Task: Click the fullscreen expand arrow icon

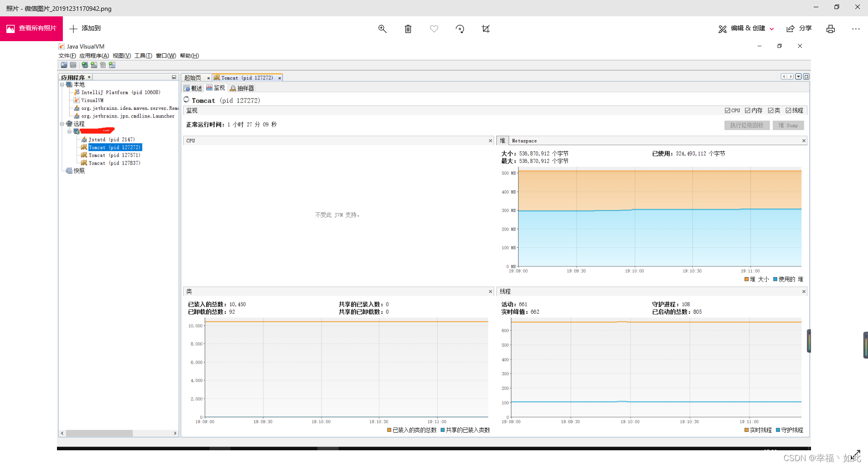Action: 855,455
